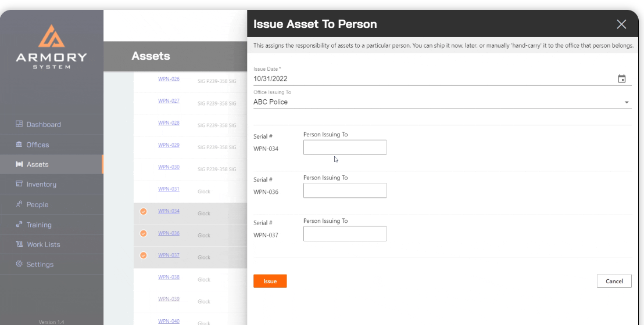Click the Work Lists icon
The width and height of the screenshot is (644, 325).
coord(19,244)
